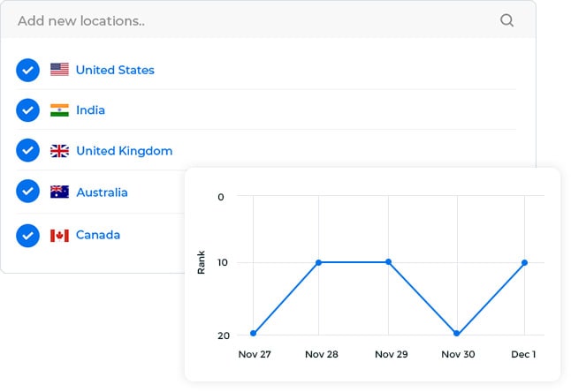571x392 pixels.
Task: Open the Canada location link
Action: [98, 235]
